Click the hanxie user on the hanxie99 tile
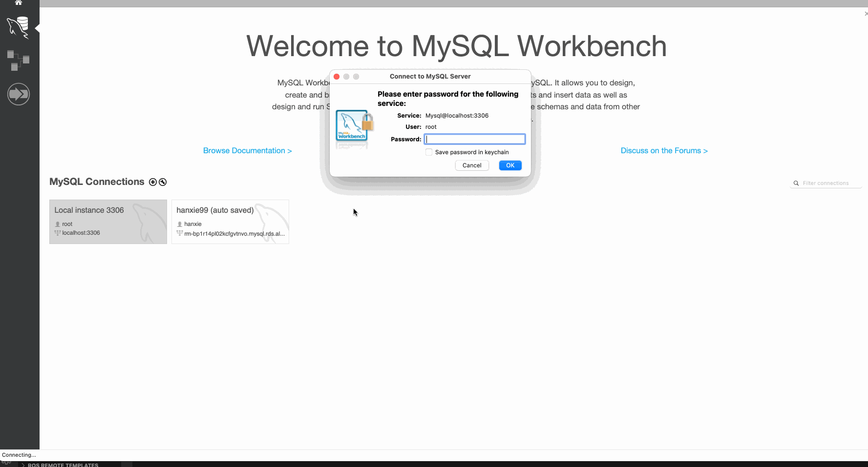The image size is (868, 467). (x=193, y=224)
